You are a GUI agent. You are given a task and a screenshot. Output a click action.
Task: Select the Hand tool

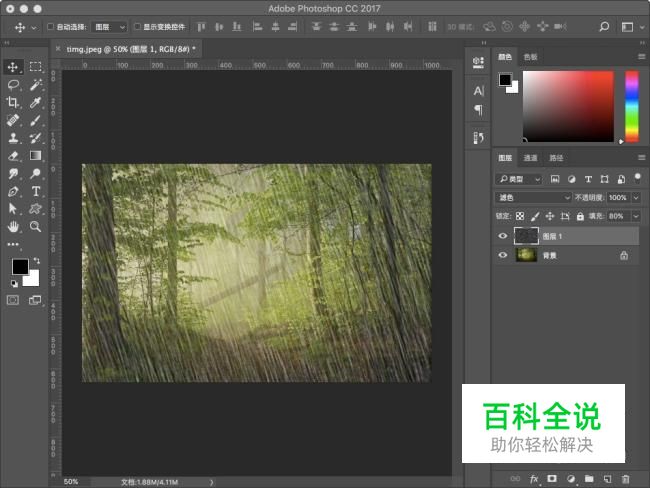click(x=14, y=226)
